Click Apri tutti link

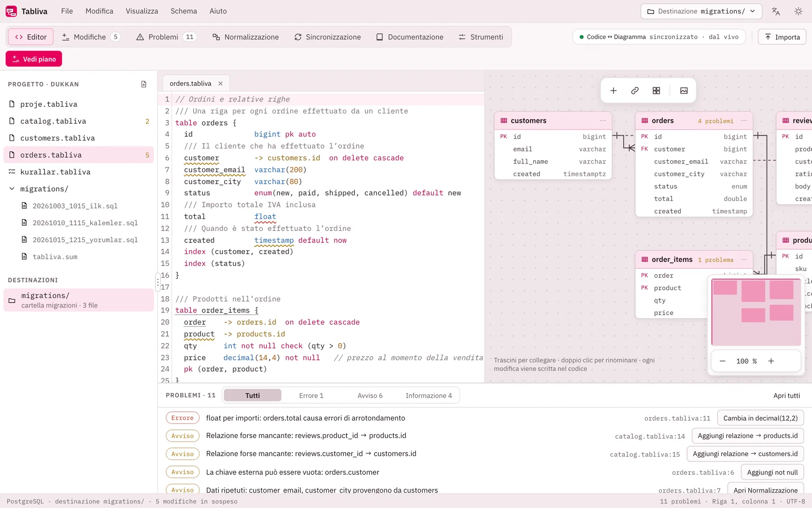[786, 396]
